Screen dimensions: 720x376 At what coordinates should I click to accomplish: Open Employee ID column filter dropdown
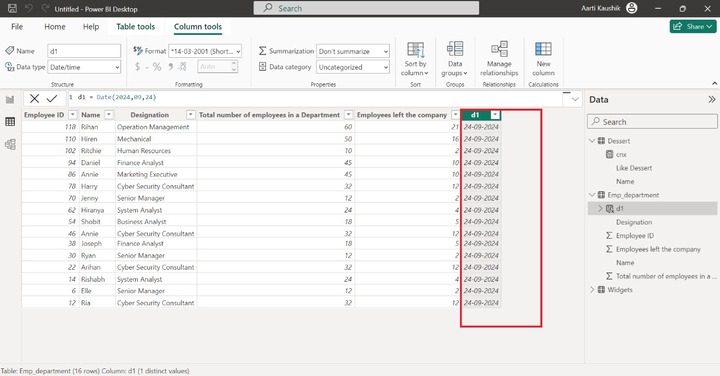[73, 115]
